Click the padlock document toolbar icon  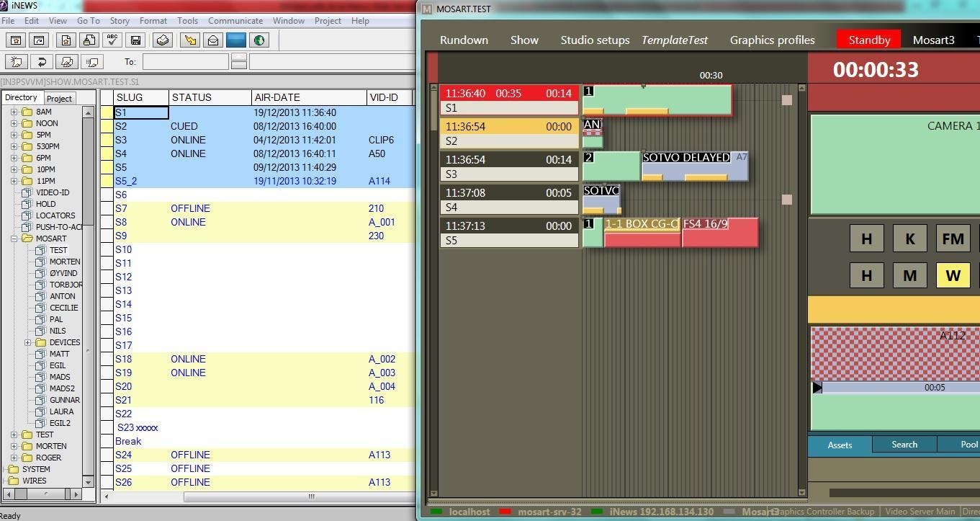click(x=89, y=40)
